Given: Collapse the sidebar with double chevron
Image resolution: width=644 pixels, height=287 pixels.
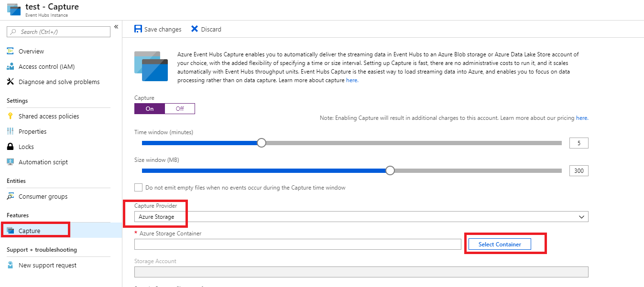Looking at the screenshot, I should pyautogui.click(x=116, y=27).
